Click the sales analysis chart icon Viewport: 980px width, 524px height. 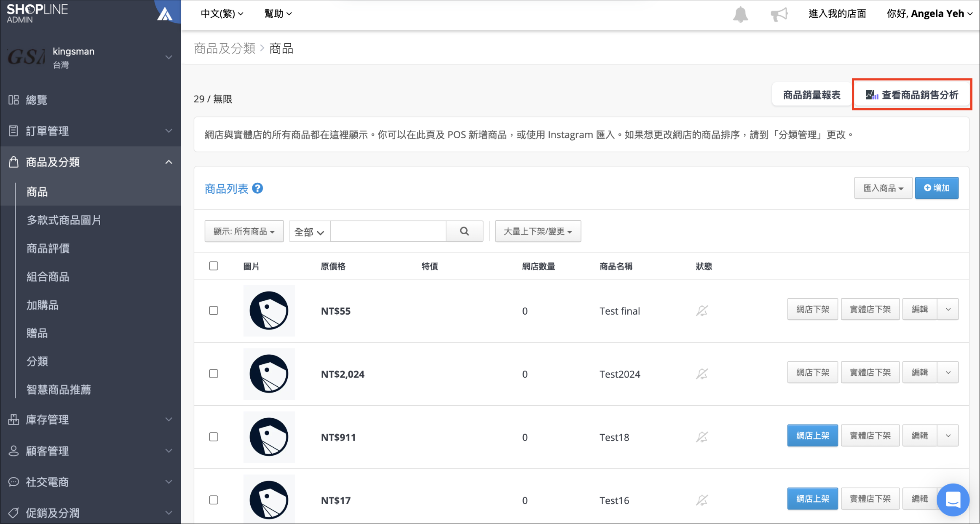(x=872, y=95)
